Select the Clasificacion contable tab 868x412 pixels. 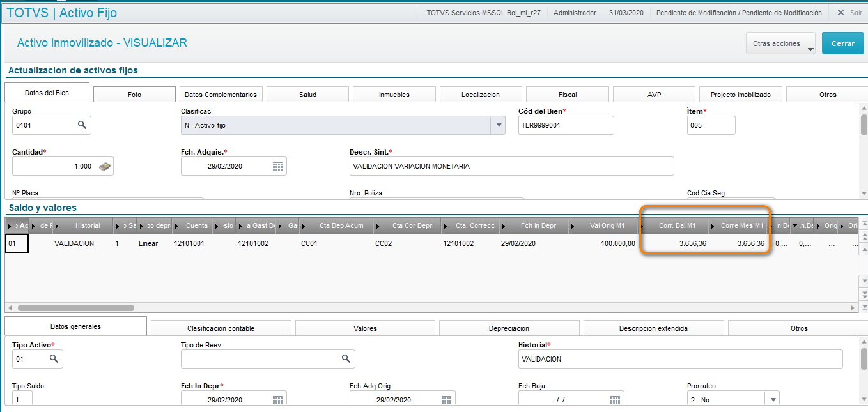tap(221, 328)
